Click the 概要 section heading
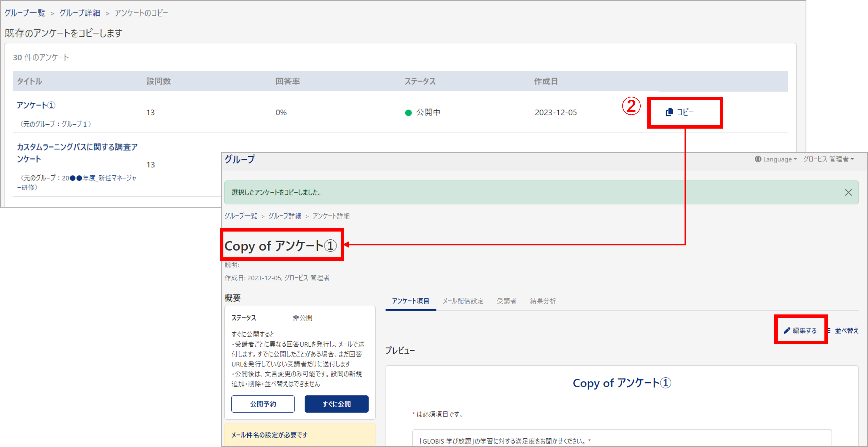Image resolution: width=868 pixels, height=447 pixels. (x=232, y=298)
